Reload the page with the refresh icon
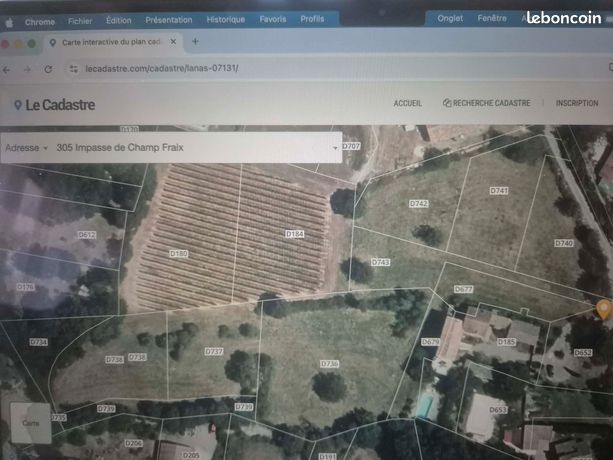This screenshot has width=613, height=460. [x=48, y=69]
